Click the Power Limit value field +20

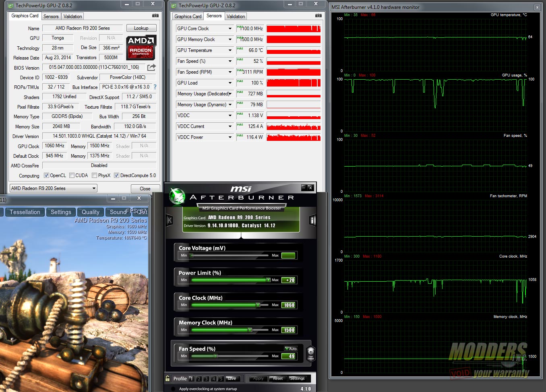pos(289,280)
